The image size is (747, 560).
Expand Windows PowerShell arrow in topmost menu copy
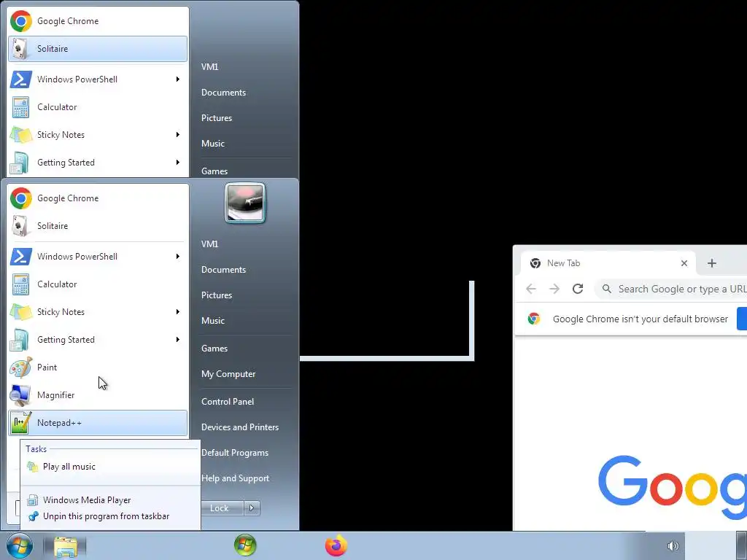pos(178,79)
